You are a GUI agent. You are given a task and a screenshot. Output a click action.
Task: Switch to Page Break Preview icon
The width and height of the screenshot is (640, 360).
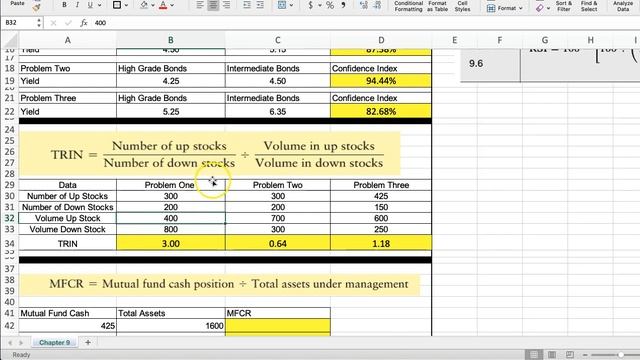pyautogui.click(x=570, y=354)
